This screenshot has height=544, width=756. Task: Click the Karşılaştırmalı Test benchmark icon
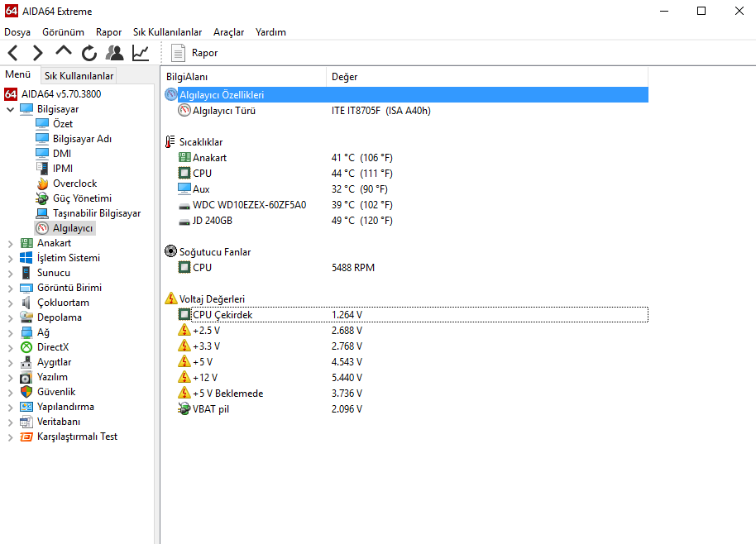pos(26,437)
